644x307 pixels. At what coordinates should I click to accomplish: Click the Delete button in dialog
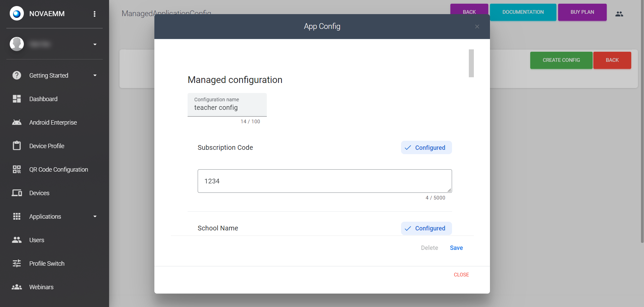430,248
